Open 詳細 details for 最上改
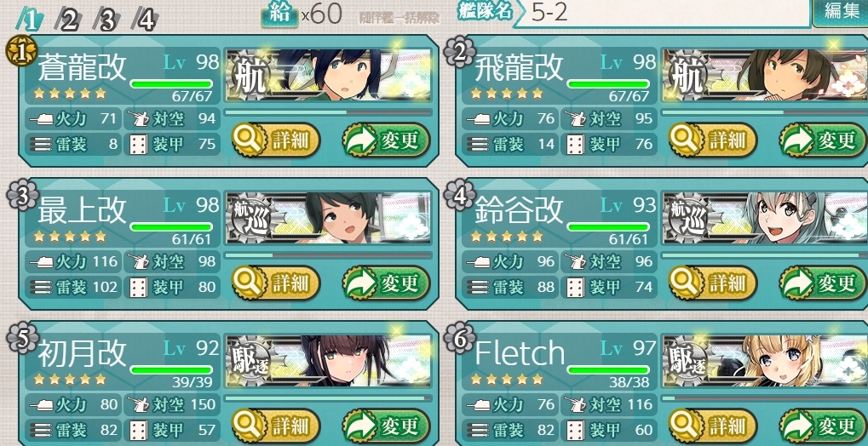868x446 pixels. [x=276, y=283]
